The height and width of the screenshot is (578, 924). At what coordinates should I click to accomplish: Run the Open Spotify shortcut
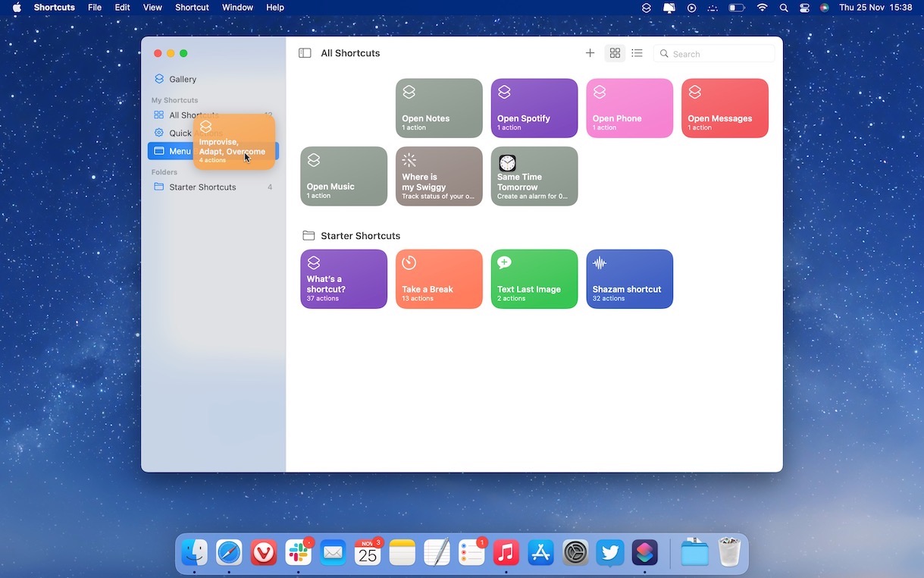[534, 108]
